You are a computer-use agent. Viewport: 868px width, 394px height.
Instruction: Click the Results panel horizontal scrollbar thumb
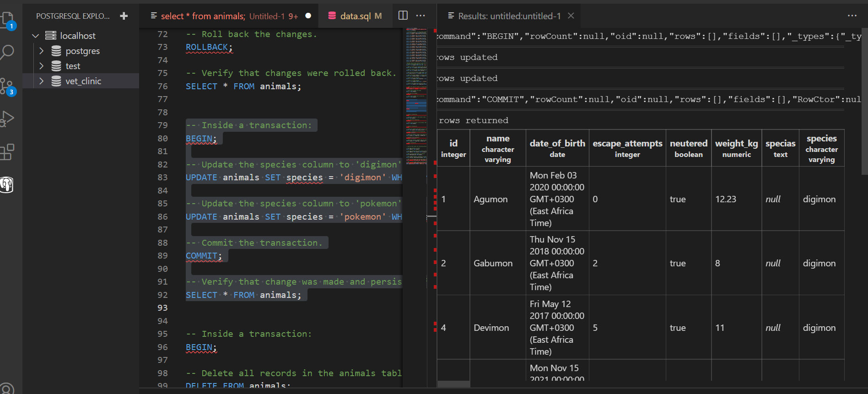453,384
